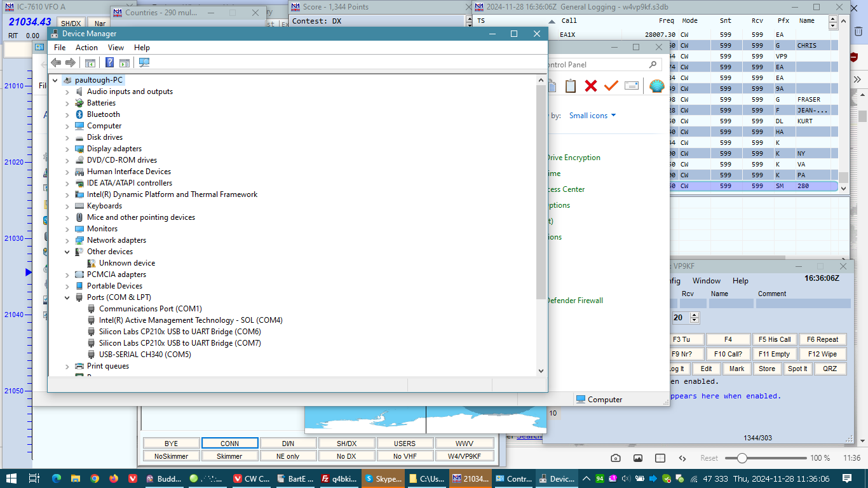The image size is (868, 488).
Task: Click the clipboard paste icon in the toolbar
Action: click(571, 85)
